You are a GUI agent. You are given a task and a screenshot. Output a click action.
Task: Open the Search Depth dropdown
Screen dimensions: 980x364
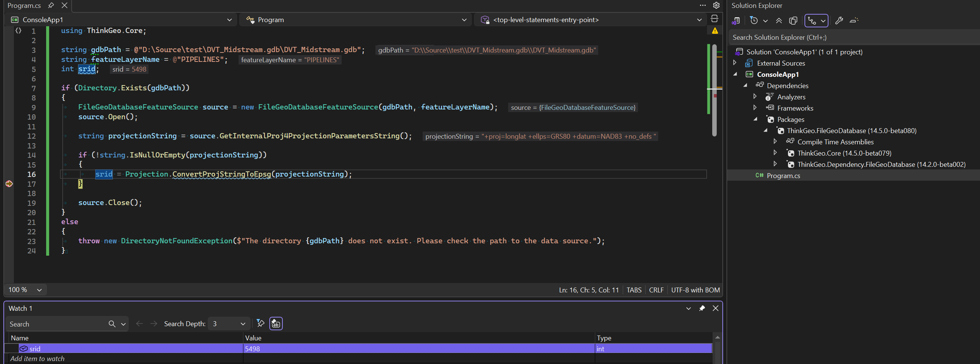tap(229, 324)
